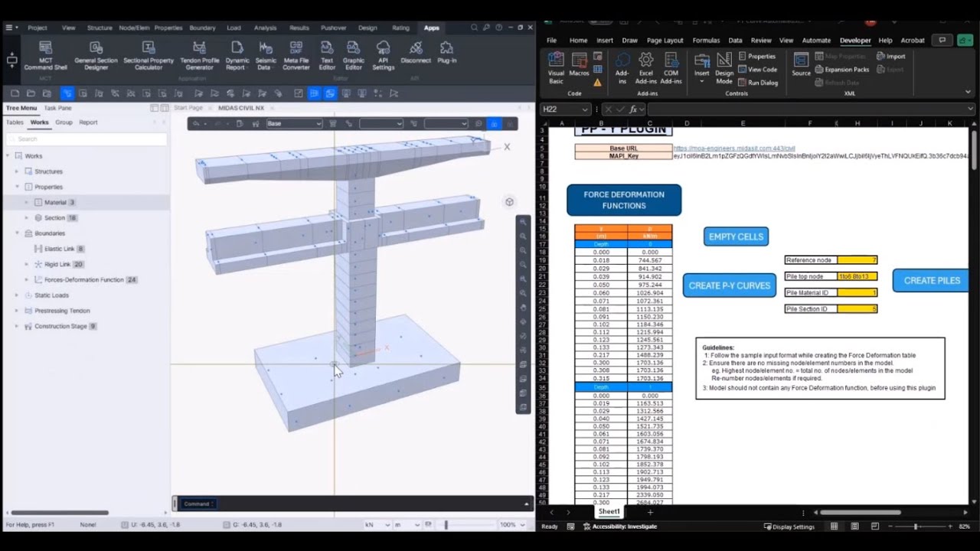Click Accessibility: Investigate in status bar

click(x=622, y=527)
